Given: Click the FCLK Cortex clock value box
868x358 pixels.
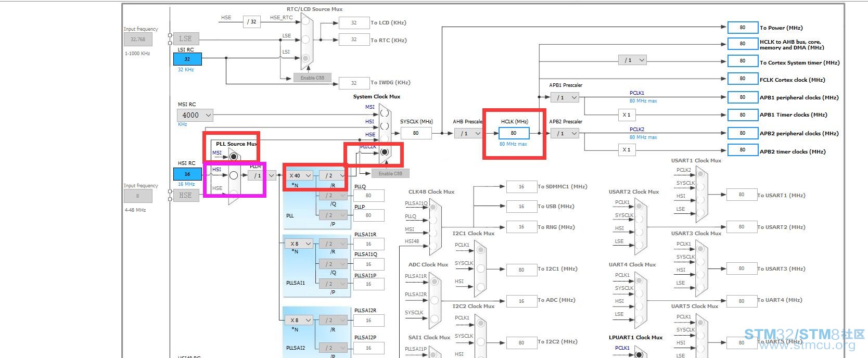Looking at the screenshot, I should pos(743,79).
